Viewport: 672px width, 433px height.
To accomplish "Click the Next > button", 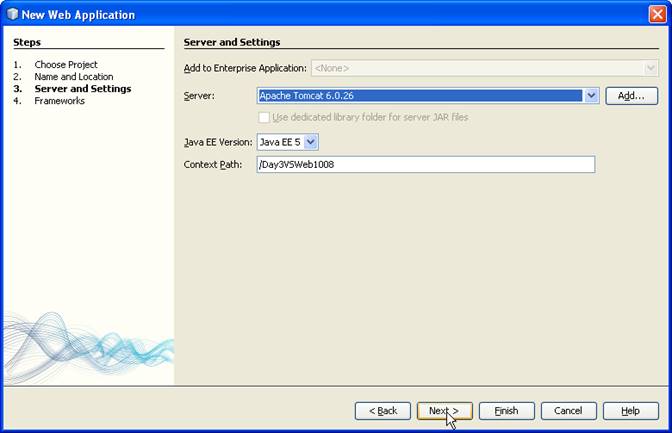I will click(444, 411).
